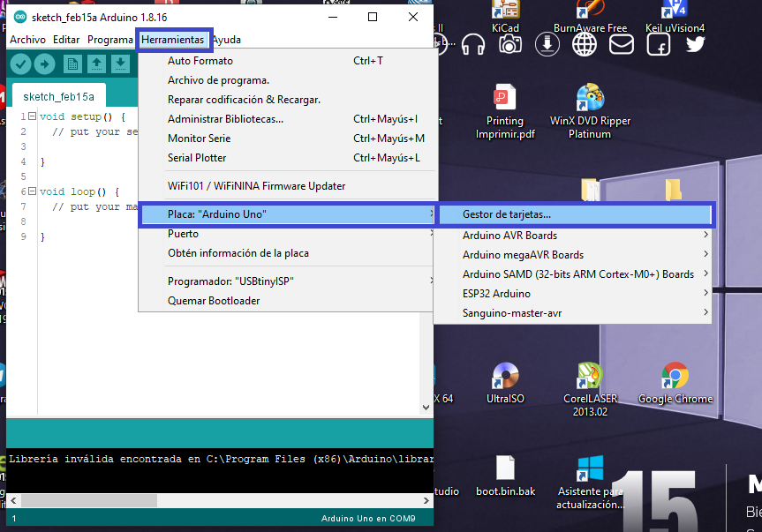Click console scrollbar right arrow
Screen dimensions: 762x532
[426, 500]
